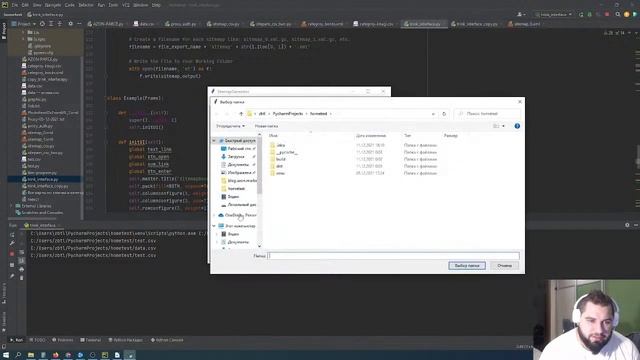Select Pictures in dialog navigation pane
The width and height of the screenshot is (640, 360).
[x=239, y=173]
